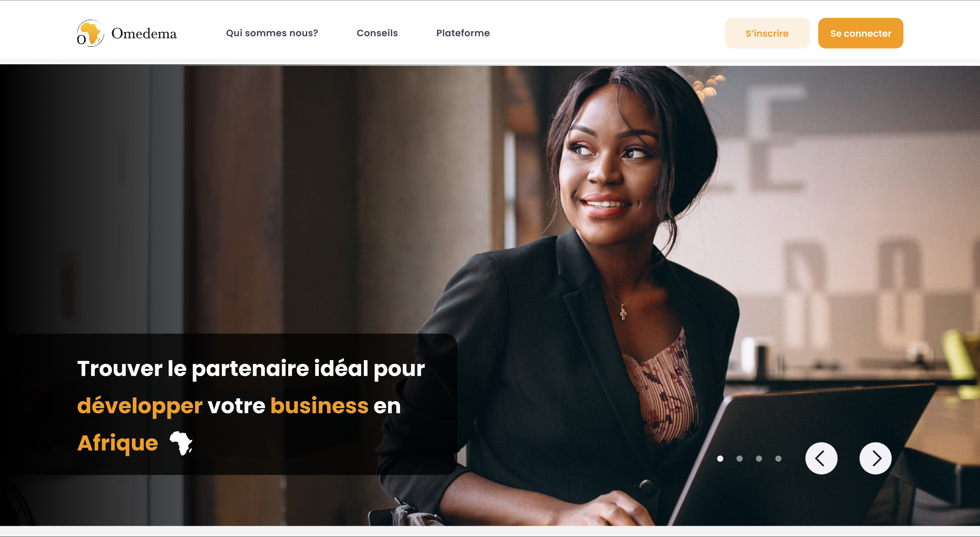Click the S'inscrire sign-up button
The height and width of the screenshot is (537, 980).
[x=767, y=33]
